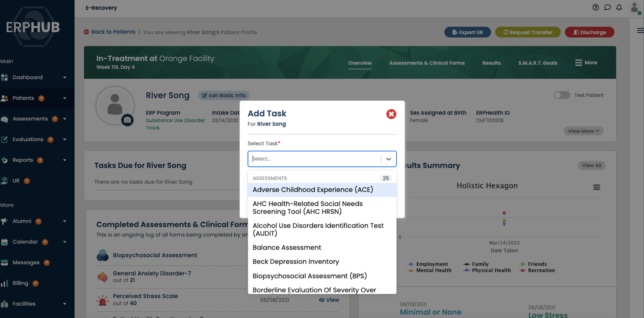The height and width of the screenshot is (318, 644).
Task: Click the Export UR button
Action: tap(467, 32)
